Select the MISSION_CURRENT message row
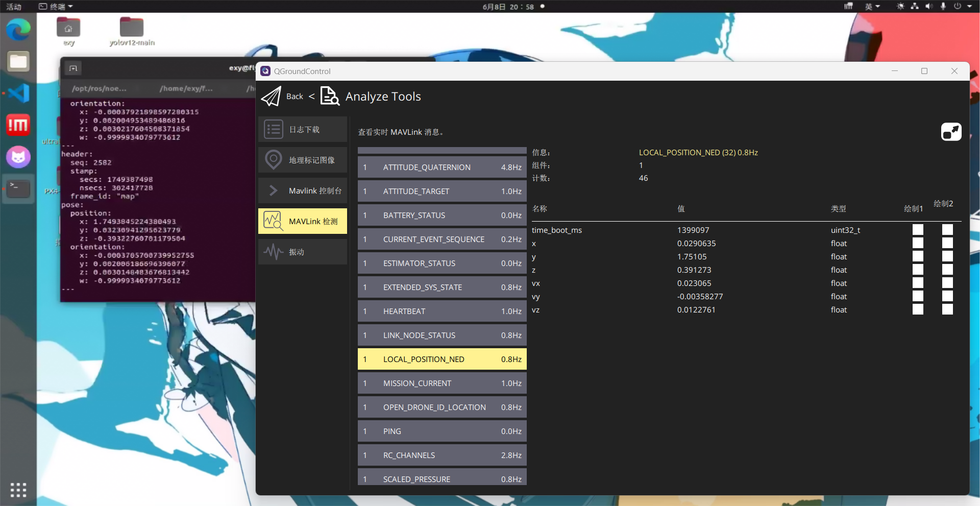 [x=442, y=383]
